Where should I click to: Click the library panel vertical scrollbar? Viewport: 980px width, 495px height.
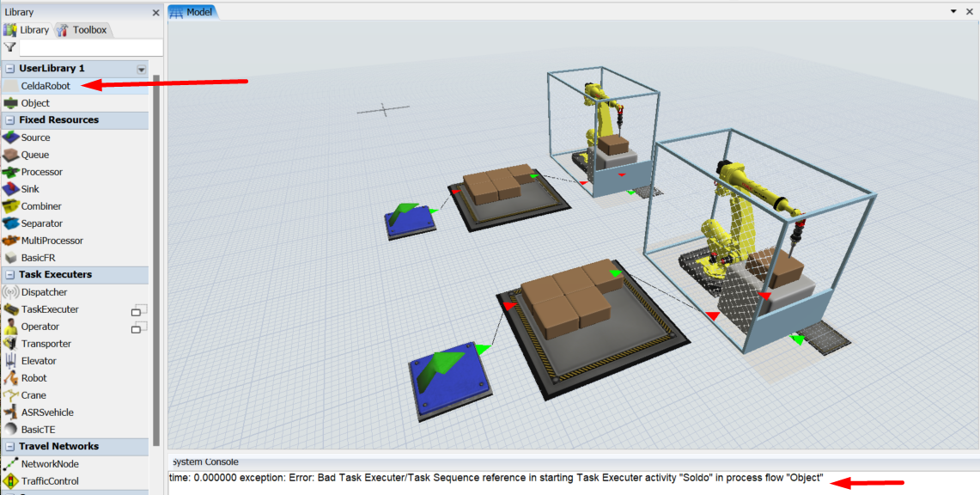155,258
